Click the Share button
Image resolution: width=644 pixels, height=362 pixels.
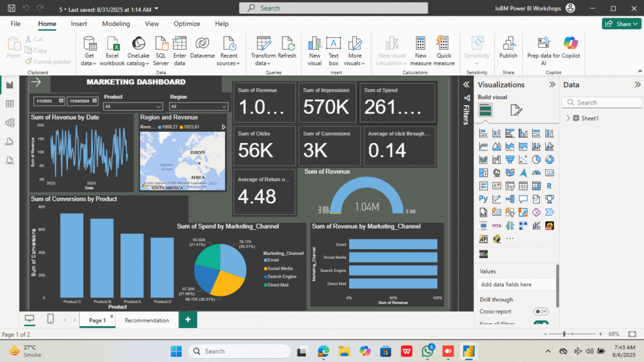[621, 24]
